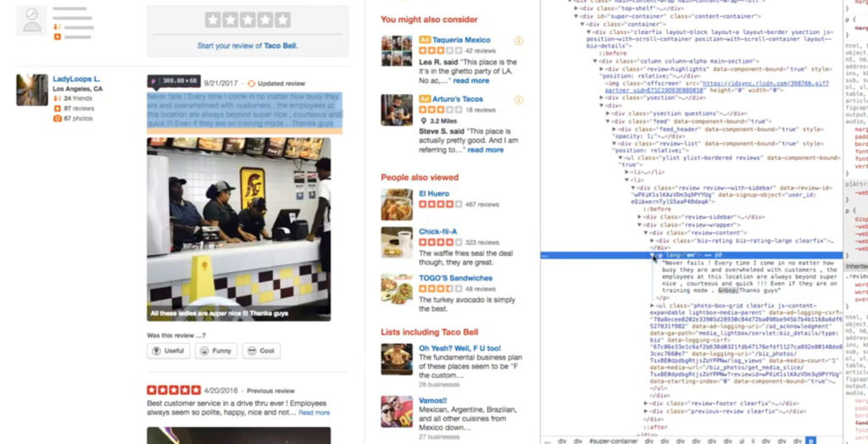Click read more under Lea R. quote

pos(471,80)
